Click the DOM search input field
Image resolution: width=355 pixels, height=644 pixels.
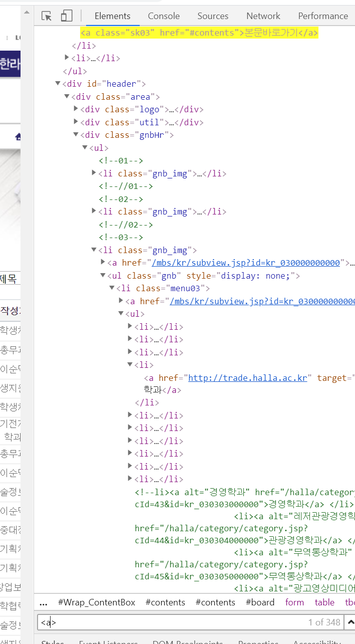coord(170,622)
